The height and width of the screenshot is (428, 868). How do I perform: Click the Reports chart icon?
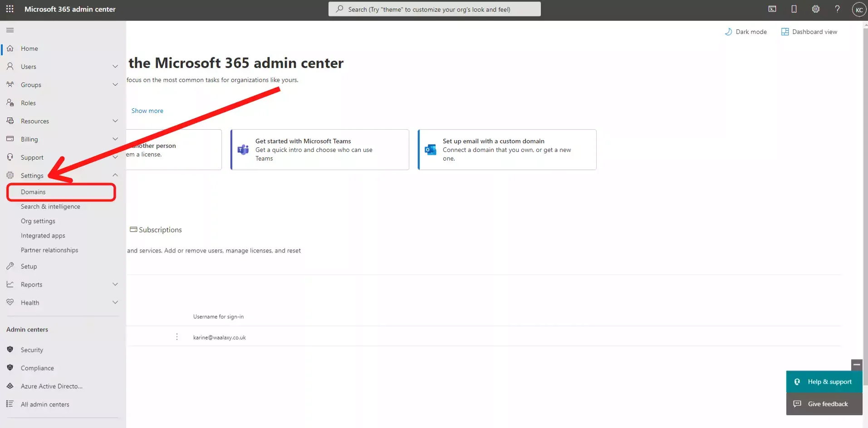[10, 284]
